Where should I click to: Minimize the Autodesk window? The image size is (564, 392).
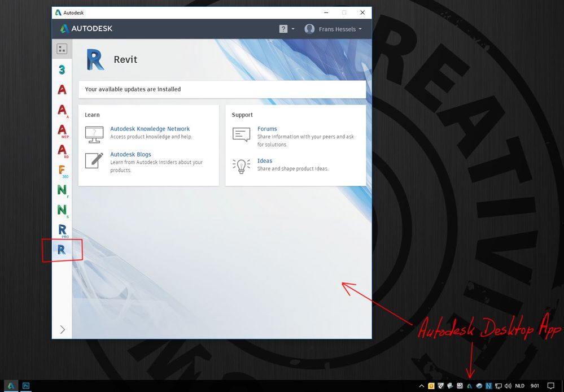326,12
